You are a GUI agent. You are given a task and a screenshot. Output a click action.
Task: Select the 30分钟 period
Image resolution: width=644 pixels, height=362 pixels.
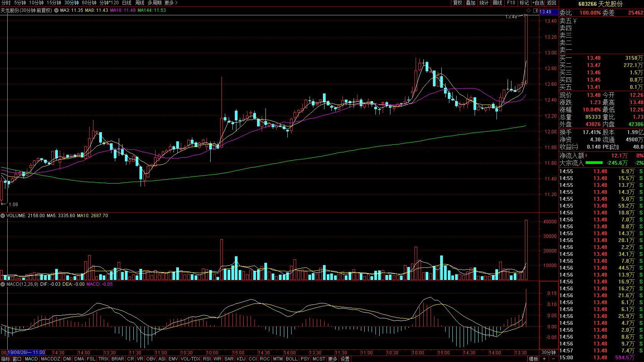72,3
